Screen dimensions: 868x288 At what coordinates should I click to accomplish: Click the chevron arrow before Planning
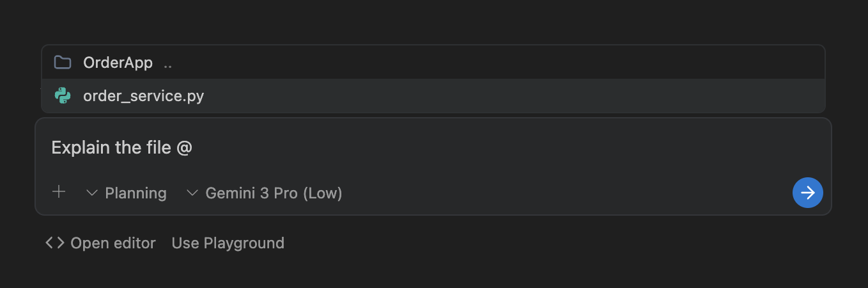92,193
